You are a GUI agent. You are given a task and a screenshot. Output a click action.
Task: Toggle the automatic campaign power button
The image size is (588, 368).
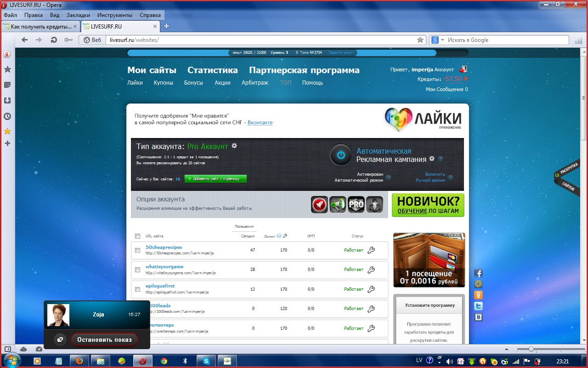341,155
